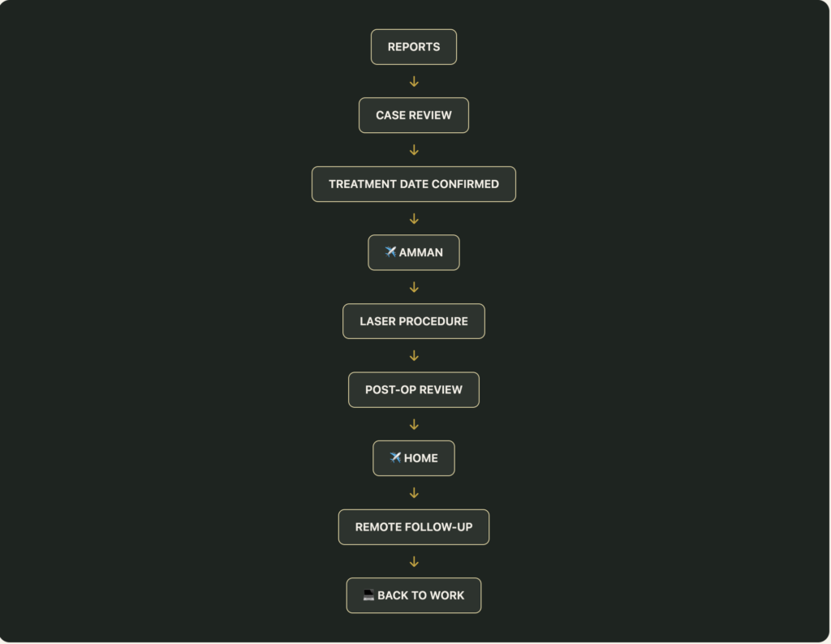Open the POST-OP REVIEW step
This screenshot has height=644, width=831.
click(x=414, y=390)
